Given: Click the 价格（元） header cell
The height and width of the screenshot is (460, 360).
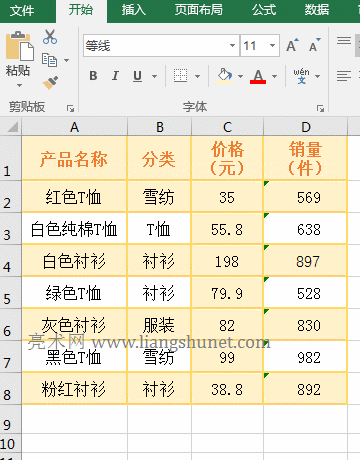Looking at the screenshot, I should coord(227,158).
